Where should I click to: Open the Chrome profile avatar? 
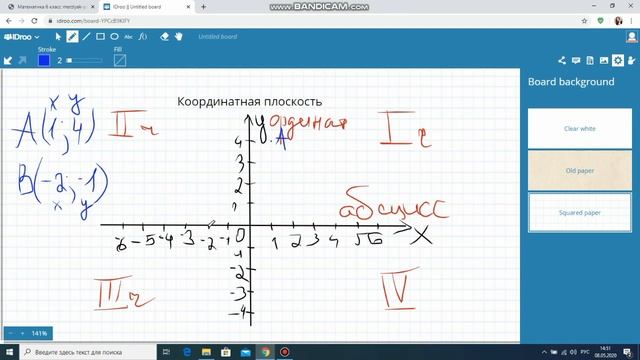point(618,21)
